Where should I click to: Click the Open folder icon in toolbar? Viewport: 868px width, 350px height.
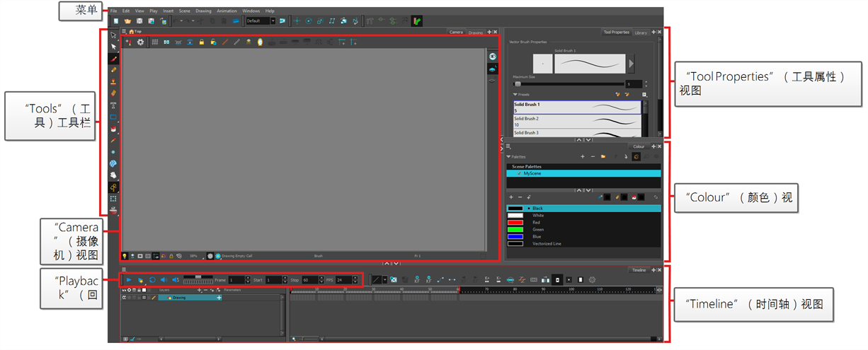tap(127, 21)
